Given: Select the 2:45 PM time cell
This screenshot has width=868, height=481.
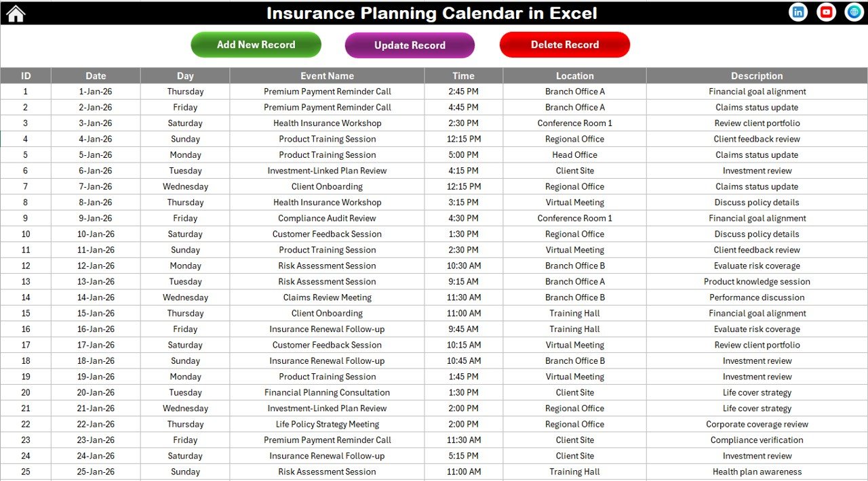Looking at the screenshot, I should pos(463,91).
